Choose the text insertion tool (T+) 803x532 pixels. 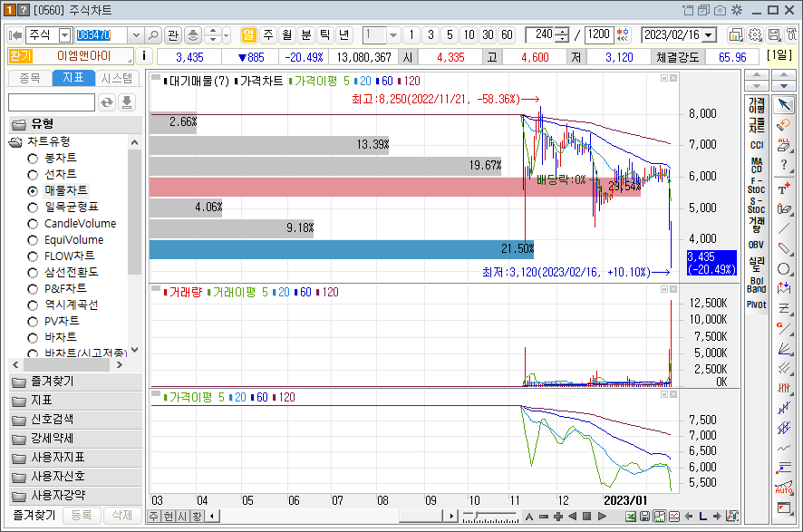pos(784,188)
